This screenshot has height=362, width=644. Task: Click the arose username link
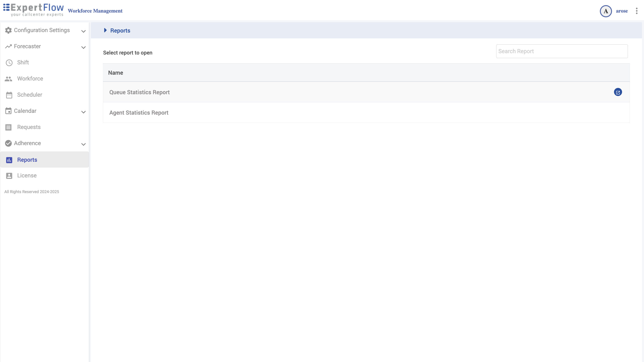coord(622,11)
